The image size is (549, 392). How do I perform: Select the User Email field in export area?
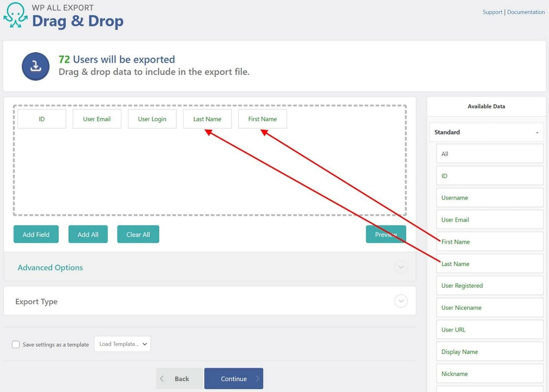tap(97, 119)
